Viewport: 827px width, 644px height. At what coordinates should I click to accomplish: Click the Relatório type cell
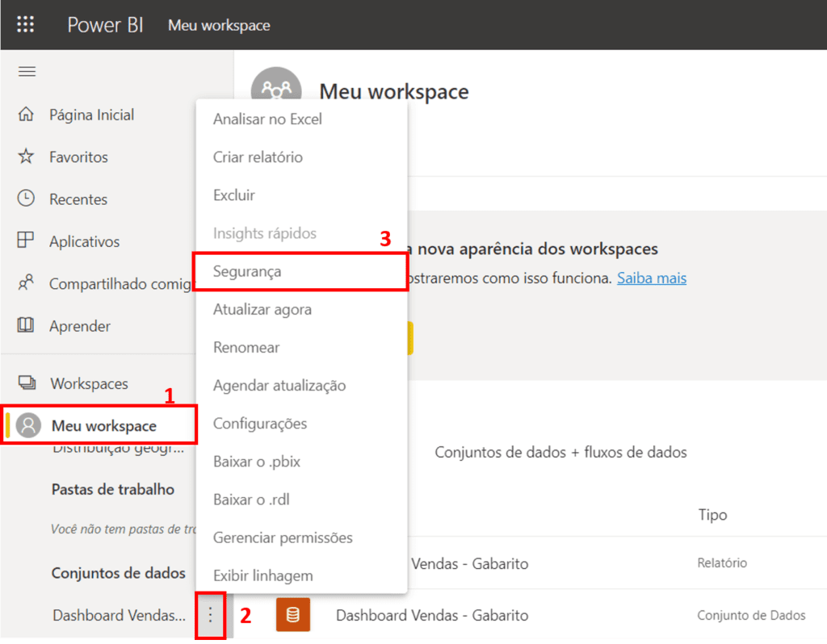[x=722, y=562]
